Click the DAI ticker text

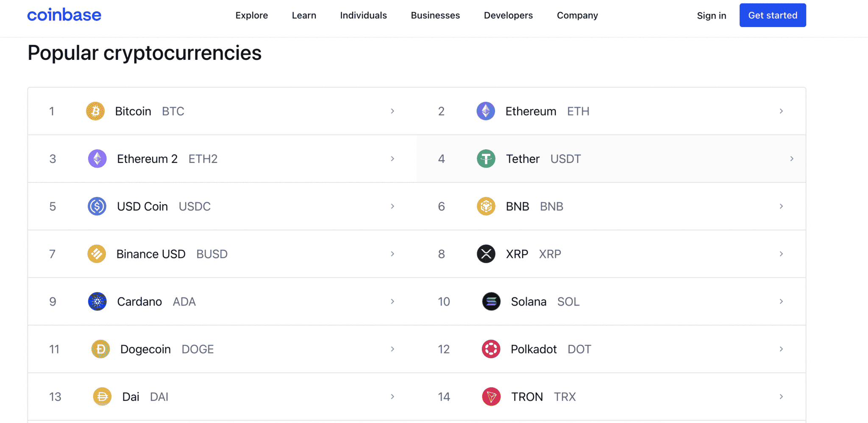[x=159, y=397]
